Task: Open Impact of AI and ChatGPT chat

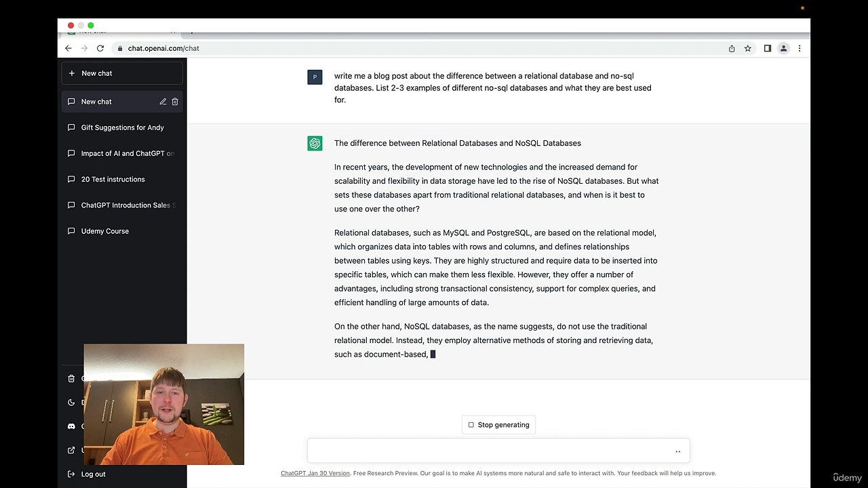Action: tap(122, 153)
